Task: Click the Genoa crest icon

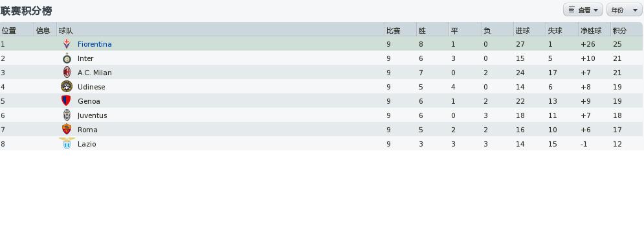Action: (x=66, y=101)
